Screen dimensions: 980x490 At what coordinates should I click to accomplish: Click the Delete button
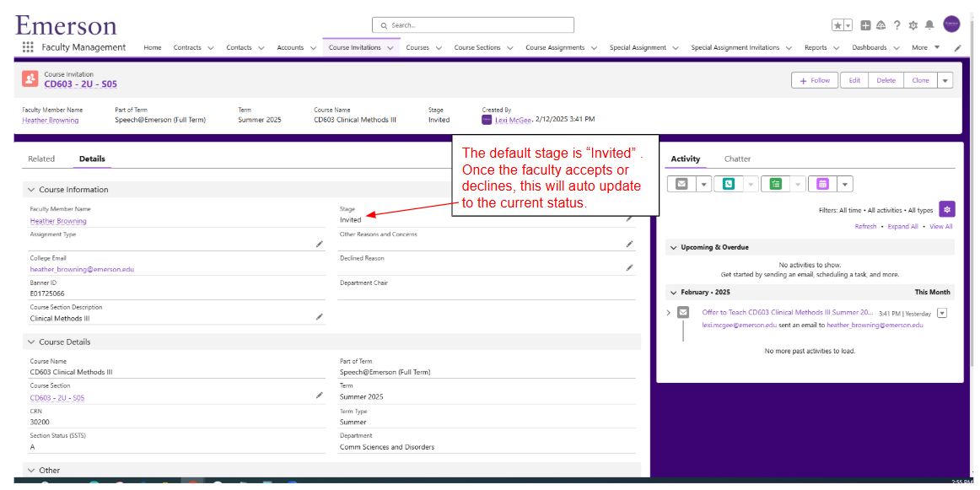(x=886, y=80)
